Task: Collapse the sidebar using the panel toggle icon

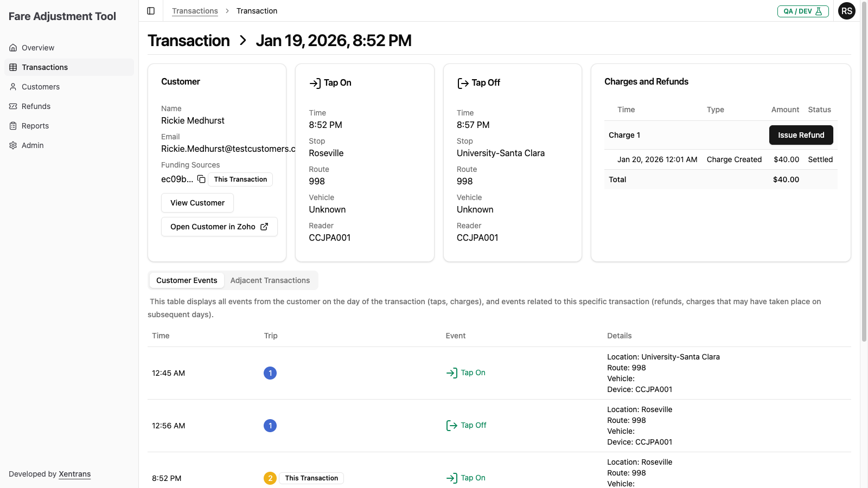Action: pos(150,10)
